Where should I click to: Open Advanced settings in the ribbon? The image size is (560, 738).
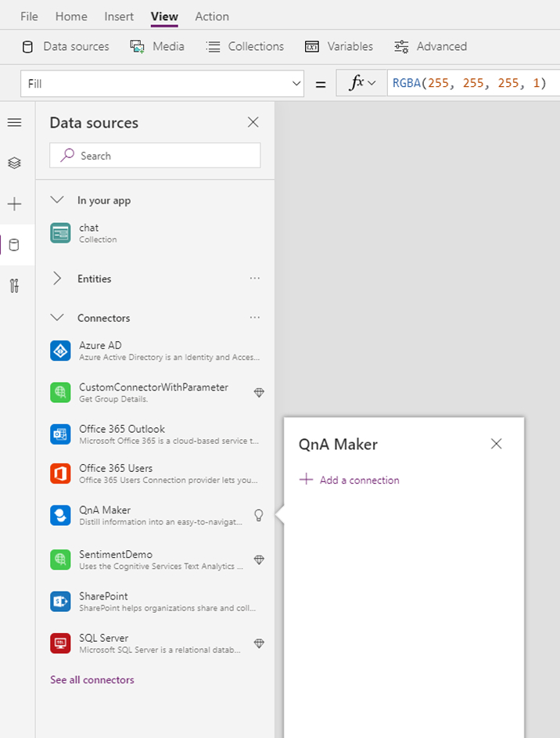430,47
